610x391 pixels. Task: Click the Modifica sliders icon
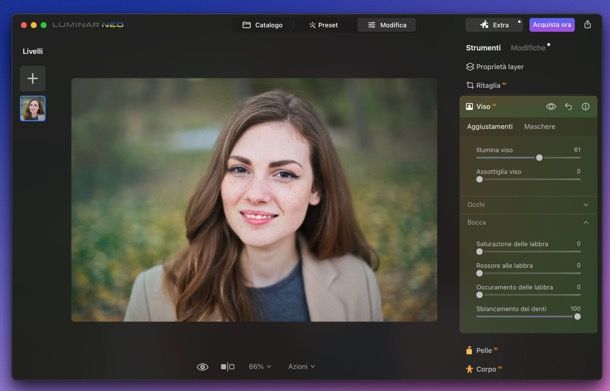pos(372,25)
